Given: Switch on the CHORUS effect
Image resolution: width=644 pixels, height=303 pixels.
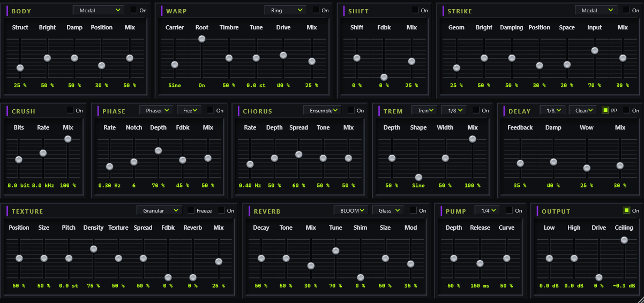Looking at the screenshot, I should (351, 110).
